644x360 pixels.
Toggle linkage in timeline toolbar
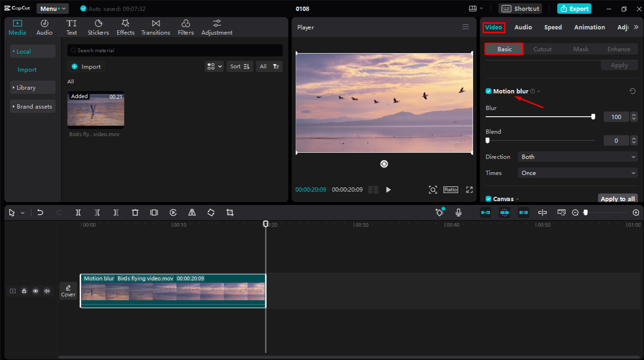pyautogui.click(x=523, y=213)
